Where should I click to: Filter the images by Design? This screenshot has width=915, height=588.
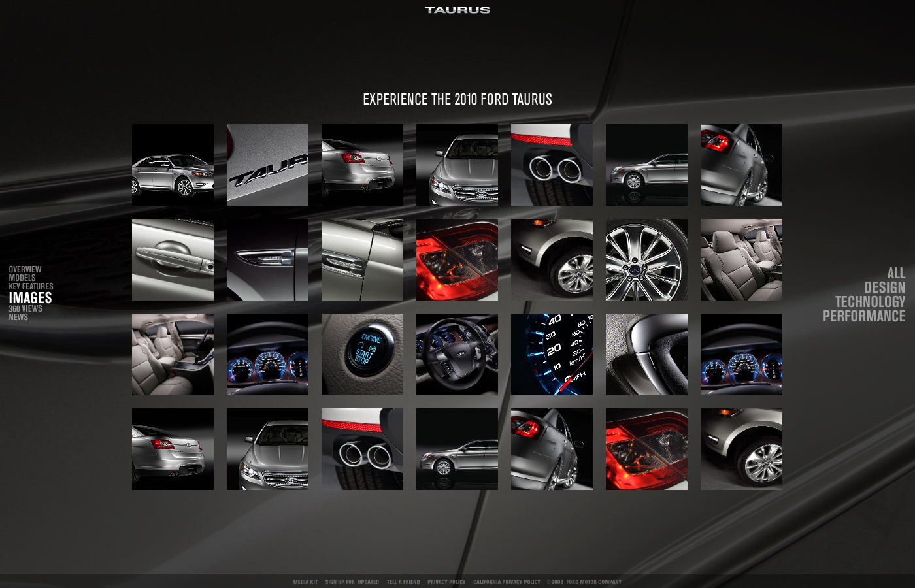[x=884, y=287]
